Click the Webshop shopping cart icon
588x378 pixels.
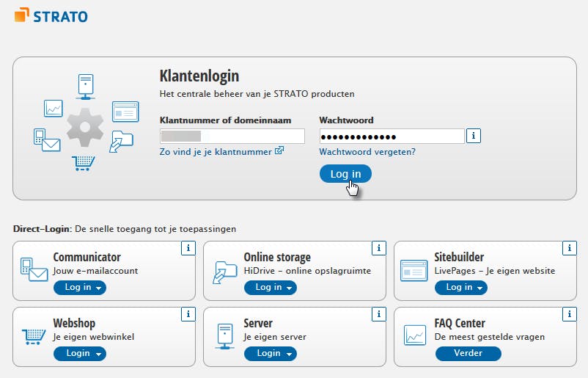click(x=34, y=336)
